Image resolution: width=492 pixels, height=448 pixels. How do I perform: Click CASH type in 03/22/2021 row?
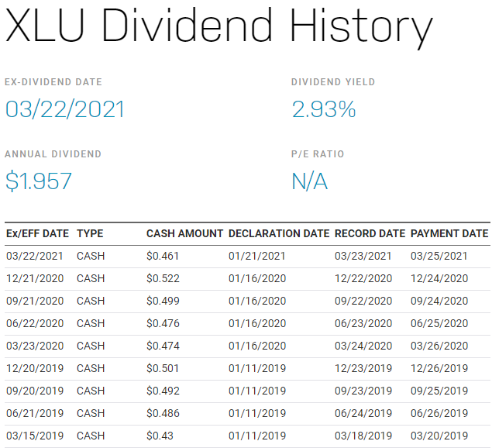(91, 257)
